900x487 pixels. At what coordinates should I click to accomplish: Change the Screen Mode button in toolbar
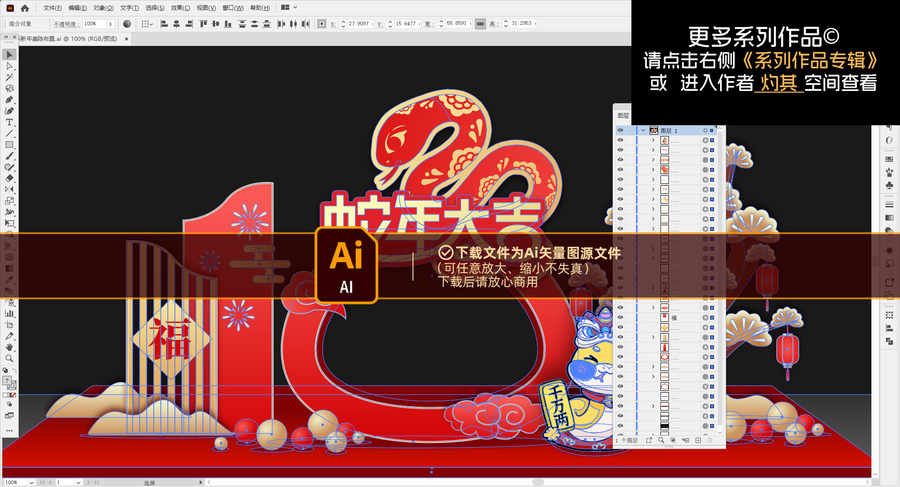pos(9,415)
